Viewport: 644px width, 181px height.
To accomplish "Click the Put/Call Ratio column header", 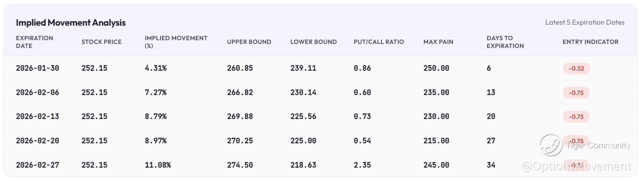I will (379, 42).
